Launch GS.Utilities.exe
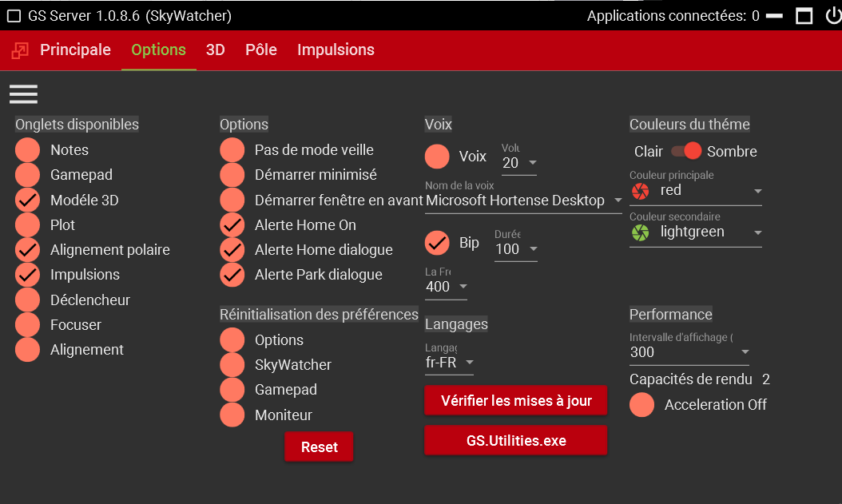Screen dimensions: 842x504 pyautogui.click(x=516, y=440)
